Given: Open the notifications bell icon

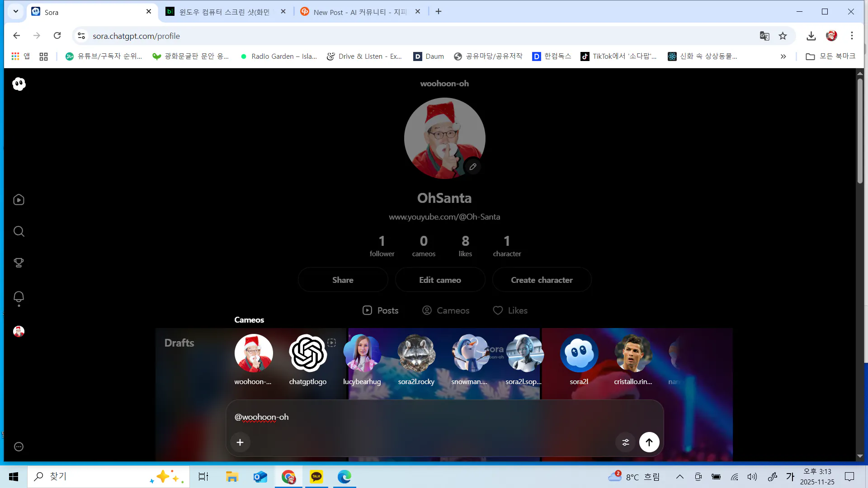Looking at the screenshot, I should pyautogui.click(x=19, y=297).
